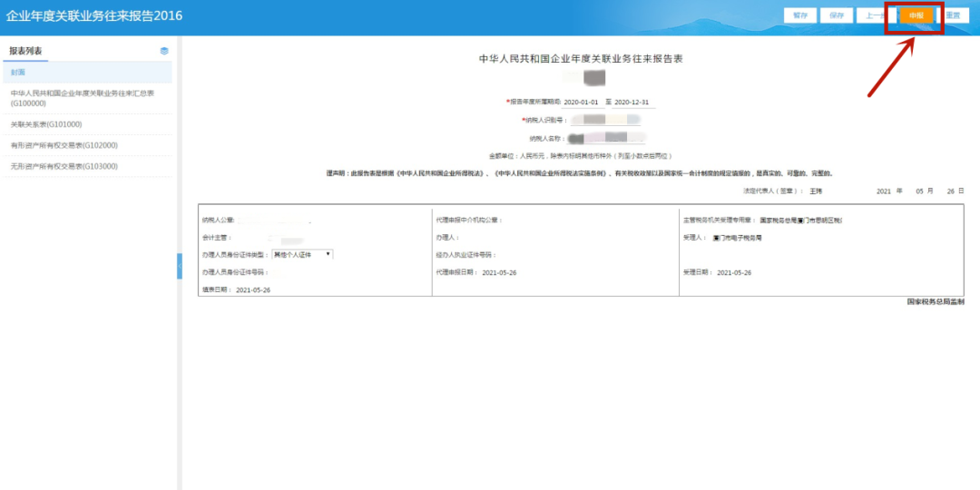This screenshot has width=980, height=490.
Task: Click the 金额单位 note line
Action: (580, 156)
